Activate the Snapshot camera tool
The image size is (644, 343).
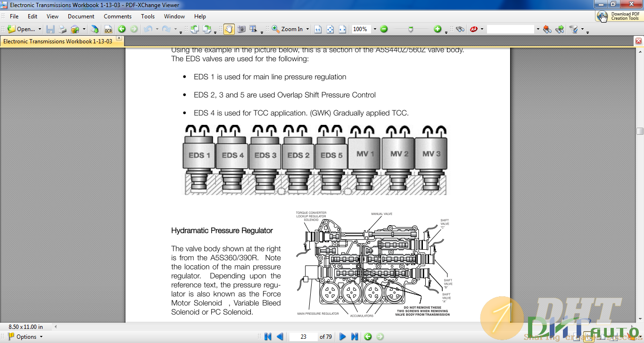pyautogui.click(x=241, y=29)
